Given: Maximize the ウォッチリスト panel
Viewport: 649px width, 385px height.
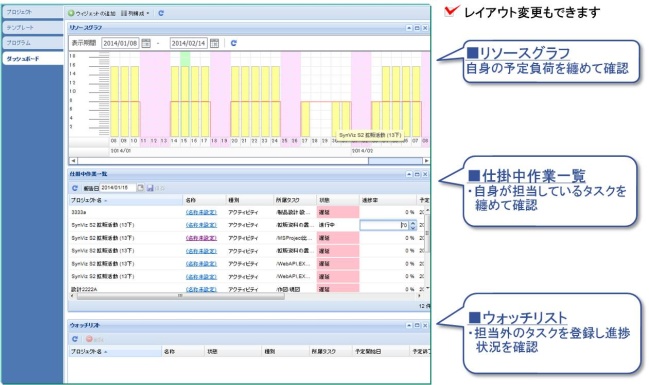Looking at the screenshot, I should [417, 325].
